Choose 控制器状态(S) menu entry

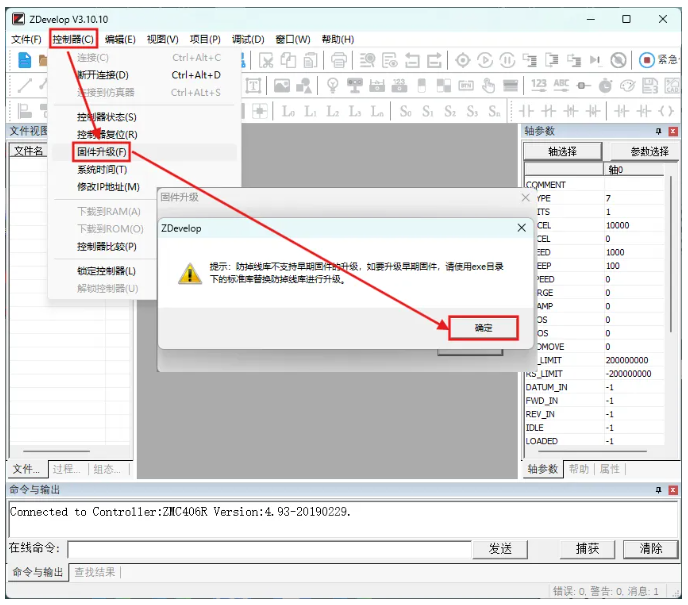(x=145, y=117)
